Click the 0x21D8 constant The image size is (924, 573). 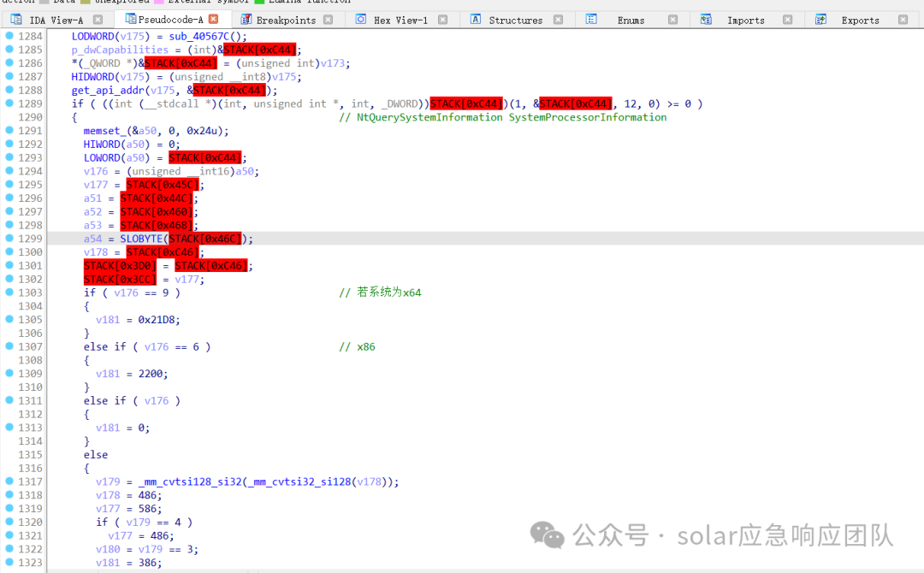click(x=157, y=320)
